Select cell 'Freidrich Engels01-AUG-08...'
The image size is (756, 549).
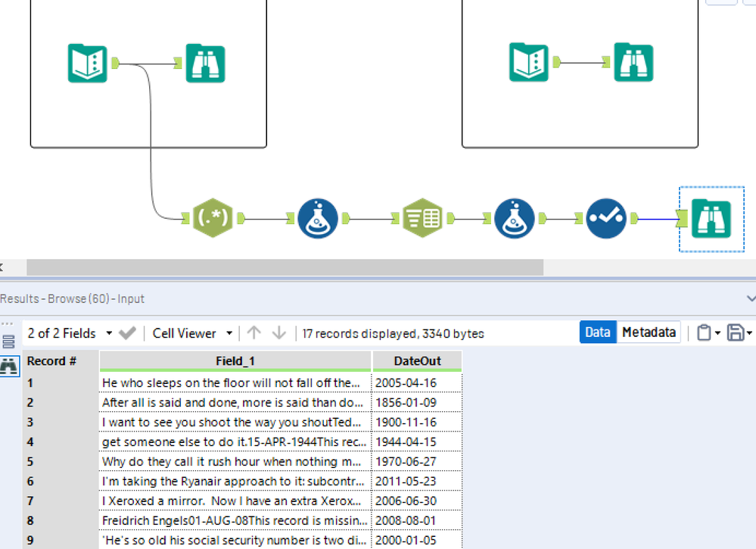pyautogui.click(x=235, y=520)
